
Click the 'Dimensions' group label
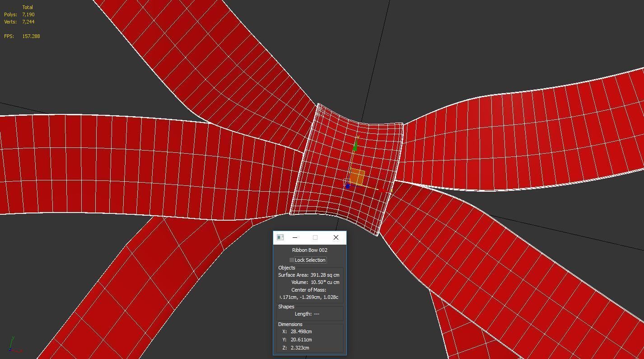[290, 324]
